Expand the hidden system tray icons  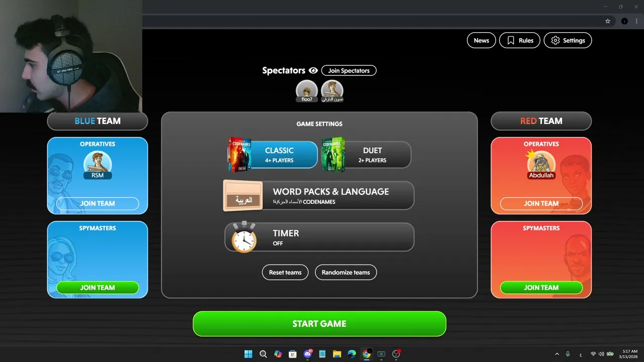[x=557, y=354]
